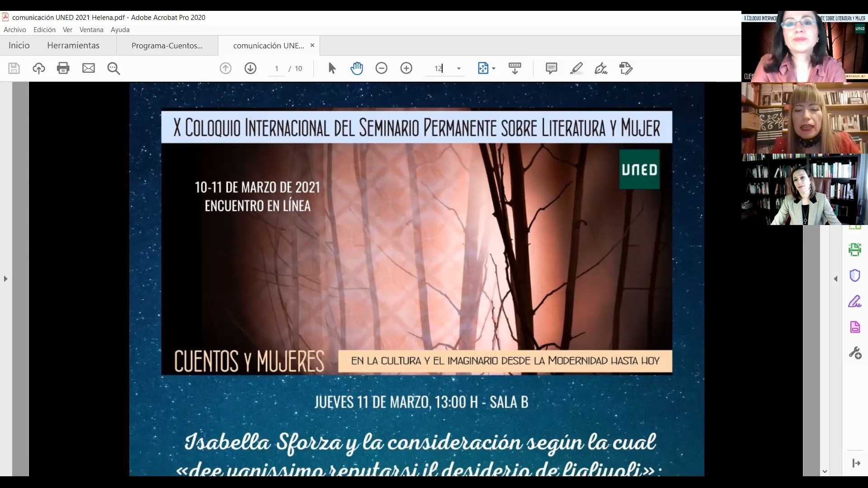Select the comunicación UNE... document tab
This screenshot has height=488, width=868.
[269, 46]
